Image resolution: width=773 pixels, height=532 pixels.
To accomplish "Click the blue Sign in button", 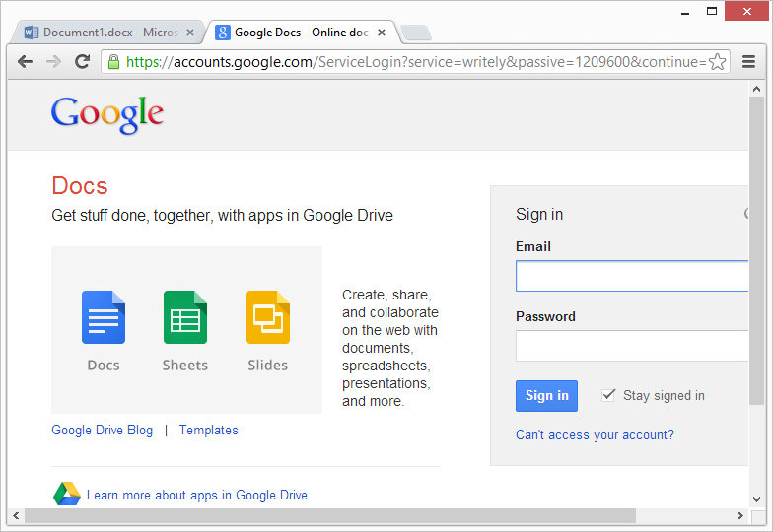I will [546, 396].
